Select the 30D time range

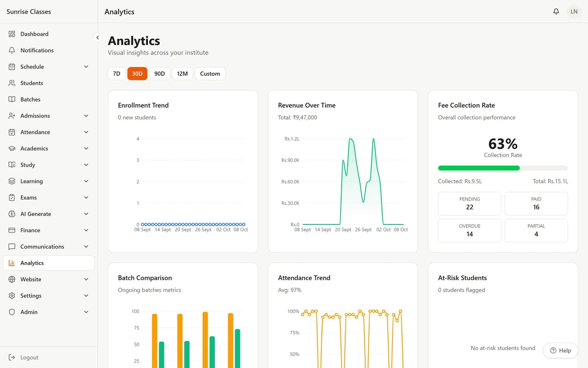(x=137, y=74)
